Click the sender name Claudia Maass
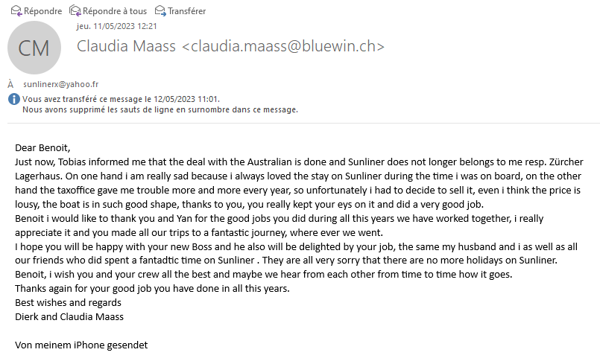 126,46
